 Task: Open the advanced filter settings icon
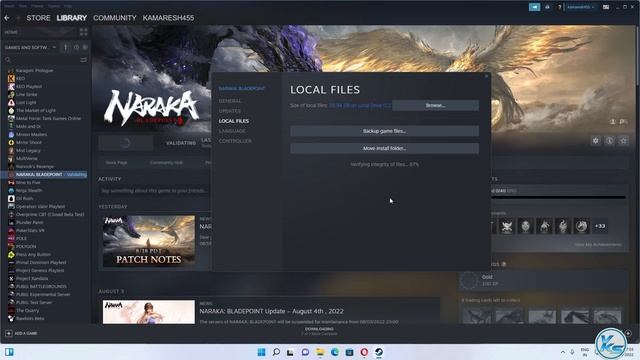pyautogui.click(x=83, y=60)
